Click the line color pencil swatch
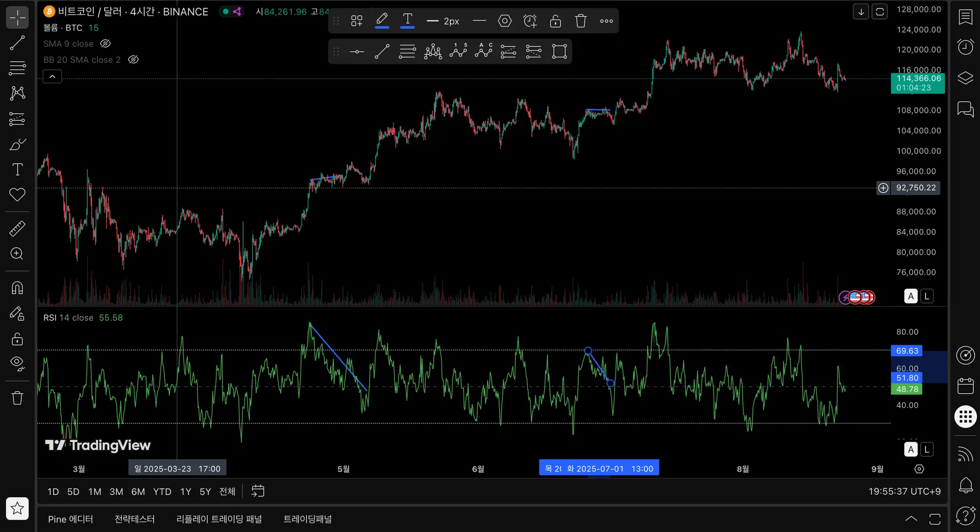 [x=382, y=20]
